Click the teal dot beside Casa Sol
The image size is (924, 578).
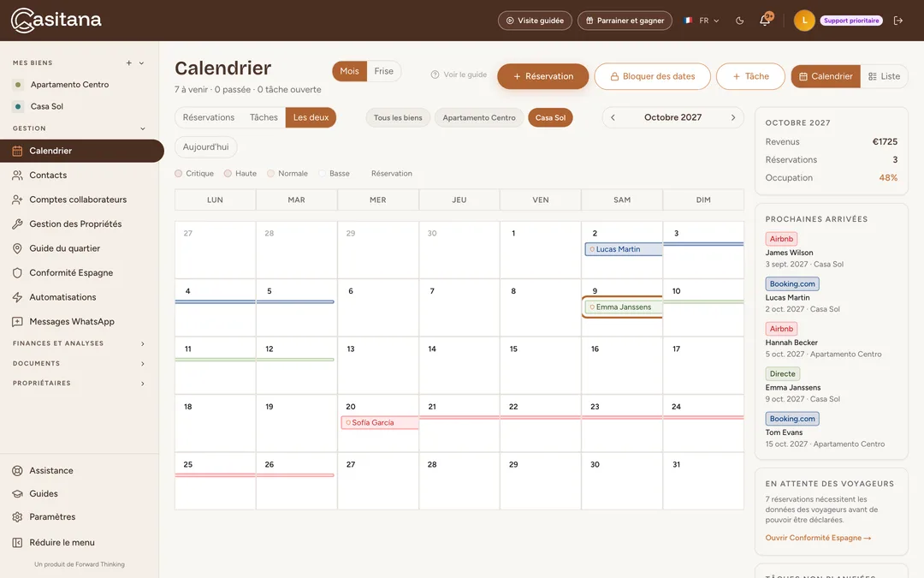18,106
